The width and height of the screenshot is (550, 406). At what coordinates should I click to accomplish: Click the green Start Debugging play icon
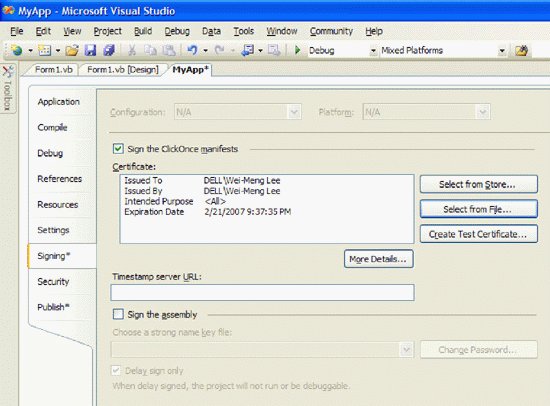tap(297, 50)
